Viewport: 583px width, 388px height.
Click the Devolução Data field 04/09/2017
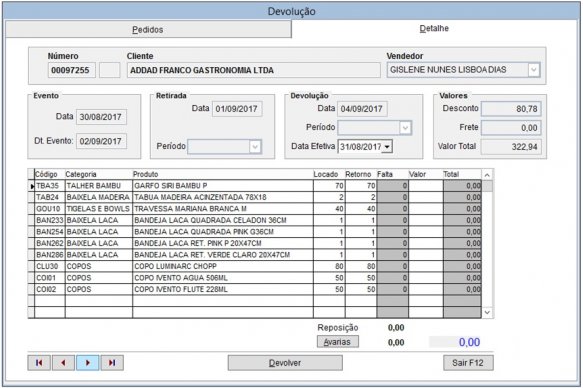pos(362,109)
